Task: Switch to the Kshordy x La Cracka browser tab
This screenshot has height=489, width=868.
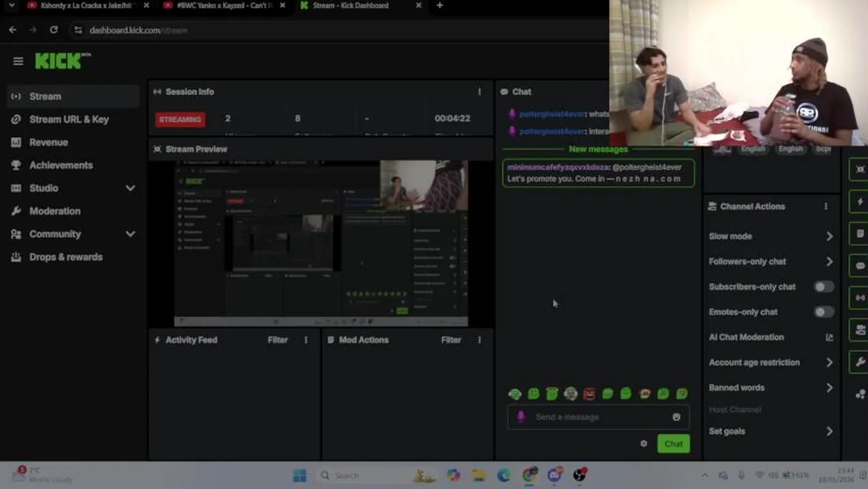Action: (x=86, y=5)
